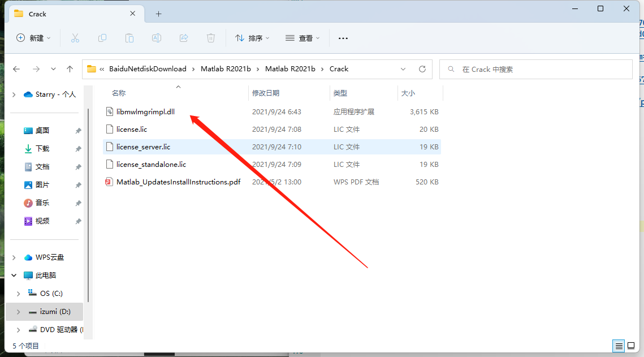Expand the 查看 (View) dropdown menu
Screen dimensions: 644x357
click(302, 38)
